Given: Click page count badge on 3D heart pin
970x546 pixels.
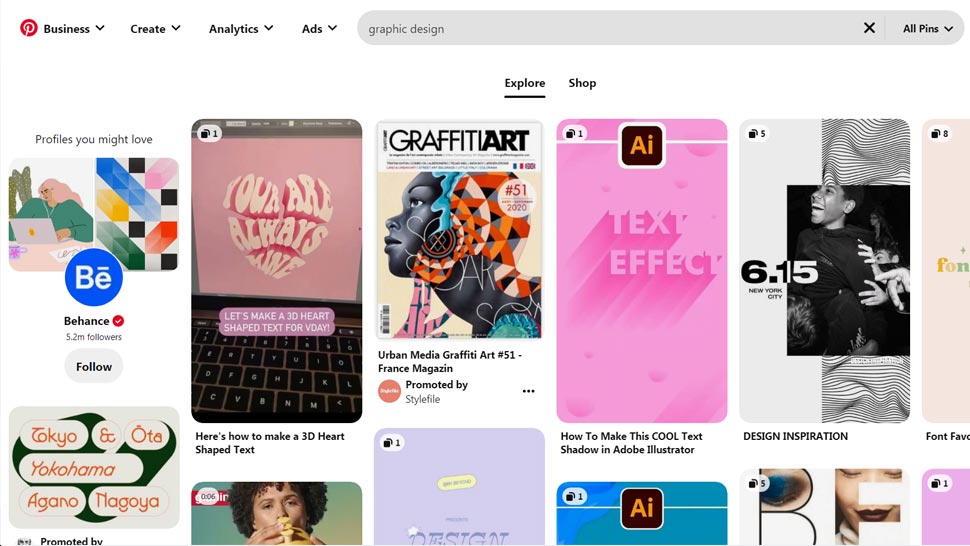Looking at the screenshot, I should click(209, 133).
